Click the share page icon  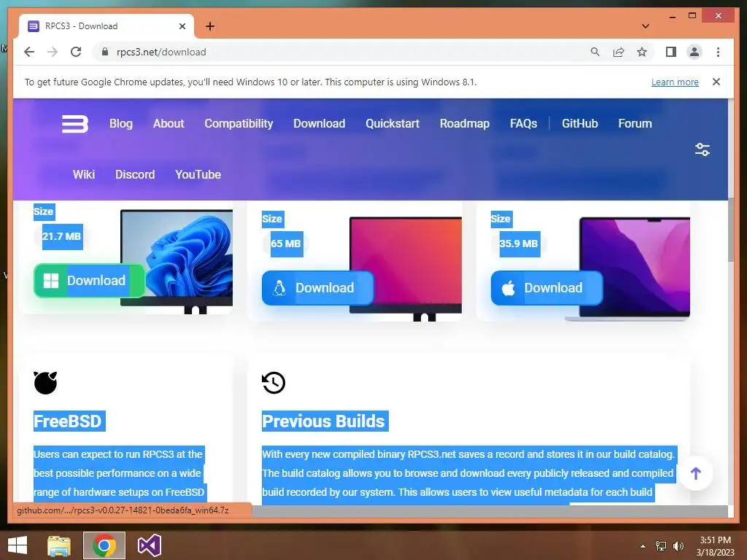pos(619,52)
